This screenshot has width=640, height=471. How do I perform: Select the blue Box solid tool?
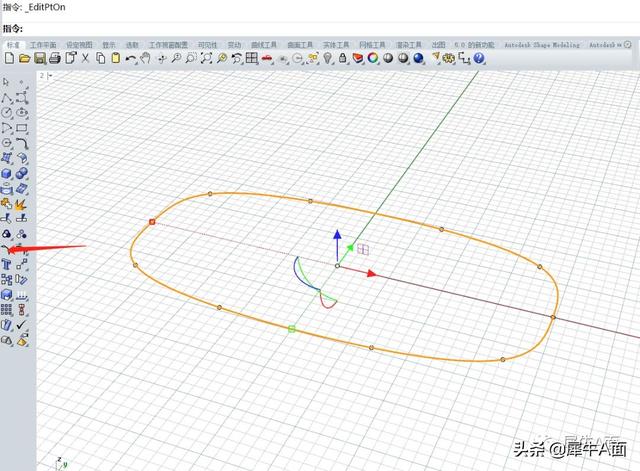coord(7,173)
